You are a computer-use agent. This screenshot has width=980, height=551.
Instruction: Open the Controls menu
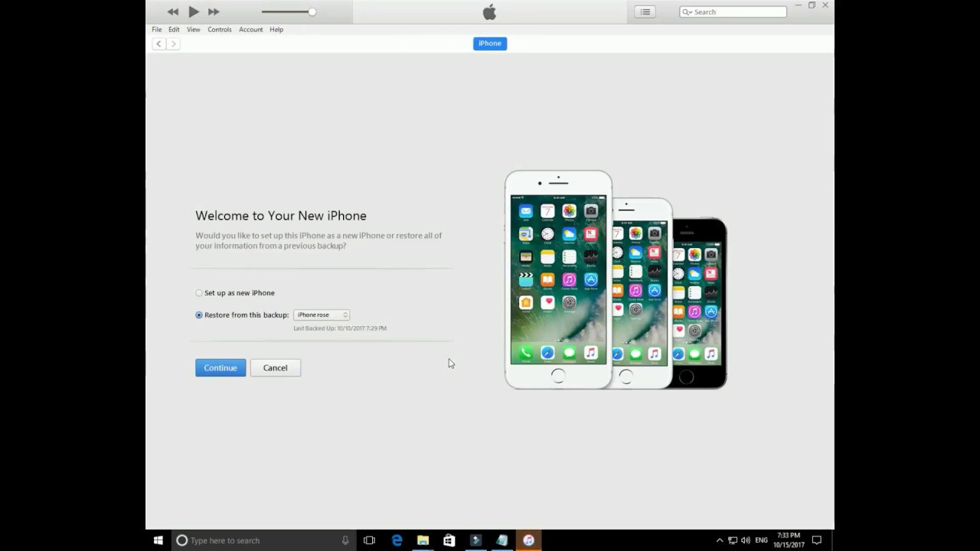coord(220,29)
